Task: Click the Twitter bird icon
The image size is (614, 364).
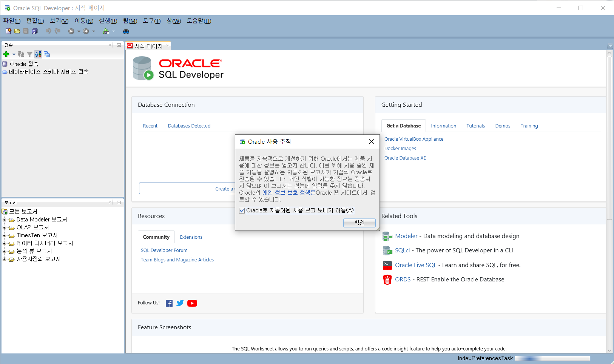Action: 180,303
